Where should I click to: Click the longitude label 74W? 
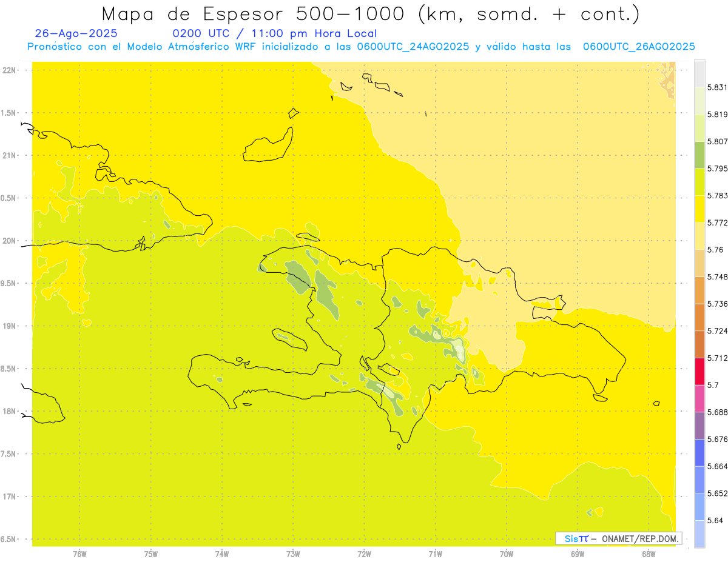click(222, 554)
